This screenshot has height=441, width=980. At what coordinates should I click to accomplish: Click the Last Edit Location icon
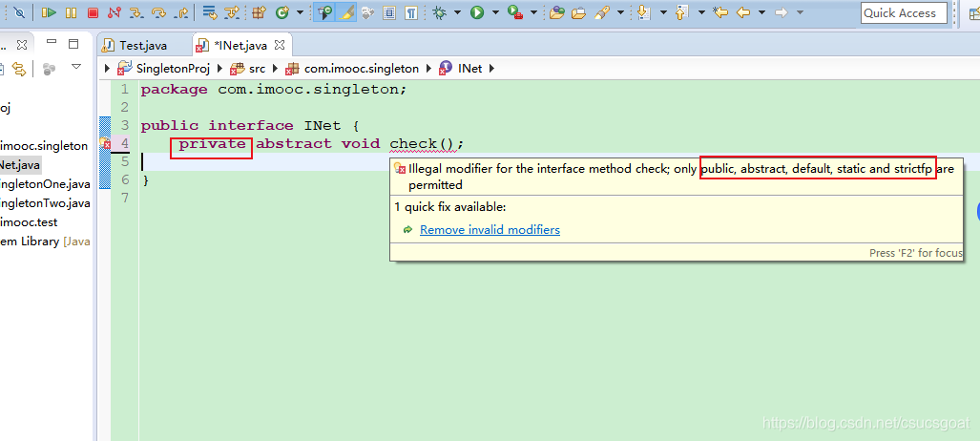click(720, 12)
